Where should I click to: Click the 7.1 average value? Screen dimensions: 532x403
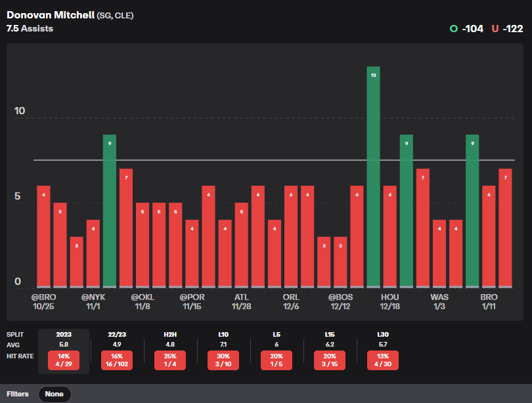pyautogui.click(x=223, y=345)
